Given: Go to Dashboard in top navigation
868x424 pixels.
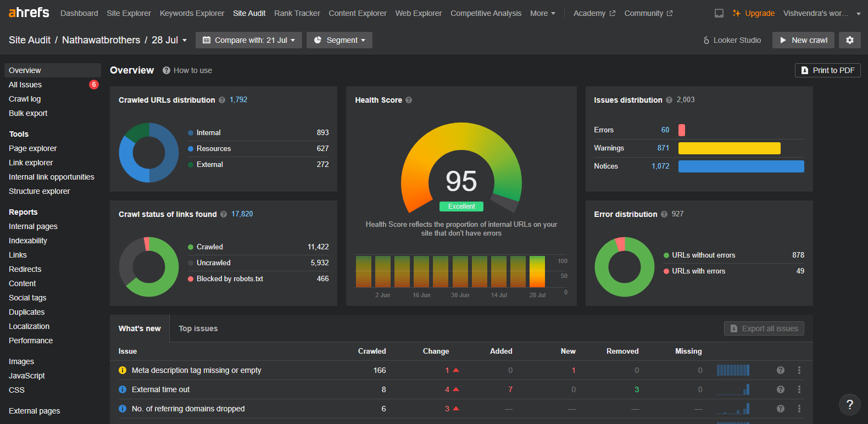Looking at the screenshot, I should 79,13.
